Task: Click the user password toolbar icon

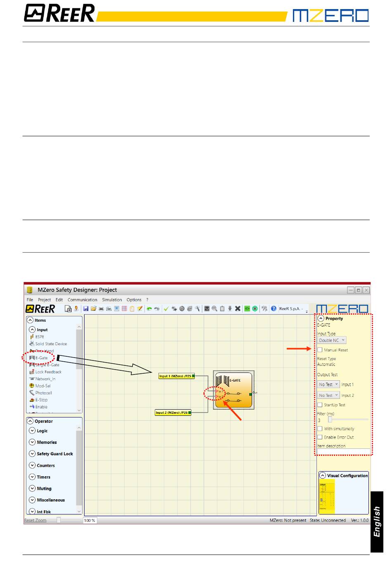Action: (x=76, y=308)
